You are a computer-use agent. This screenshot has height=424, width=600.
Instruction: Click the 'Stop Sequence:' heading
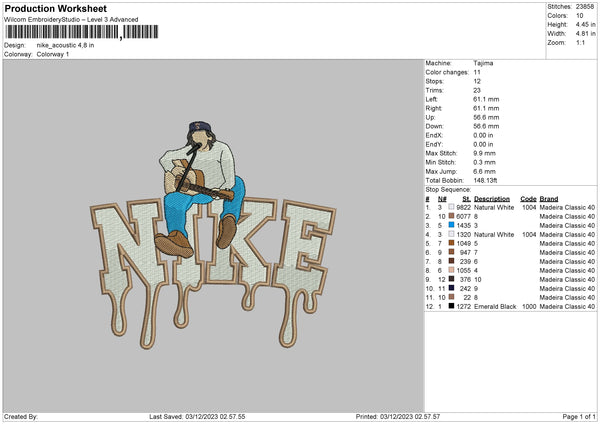click(x=448, y=189)
